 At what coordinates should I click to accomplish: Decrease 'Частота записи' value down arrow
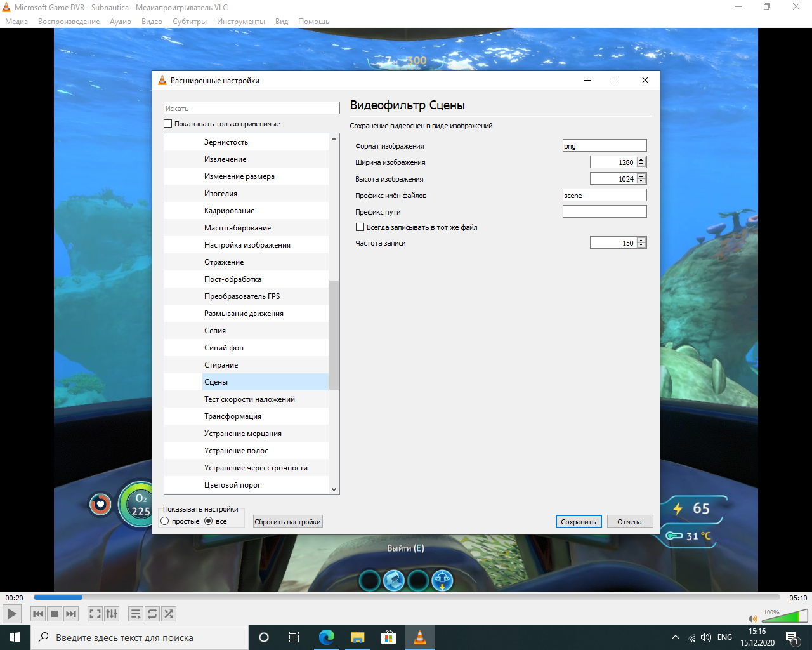(641, 246)
